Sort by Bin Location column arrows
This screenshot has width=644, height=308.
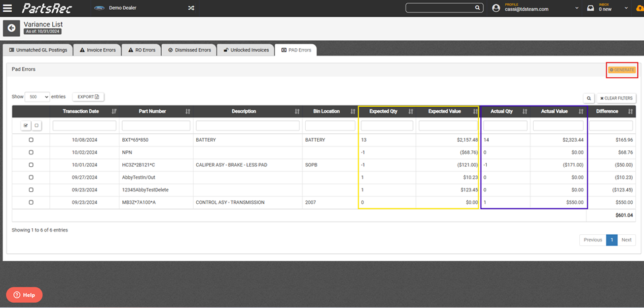pos(353,111)
